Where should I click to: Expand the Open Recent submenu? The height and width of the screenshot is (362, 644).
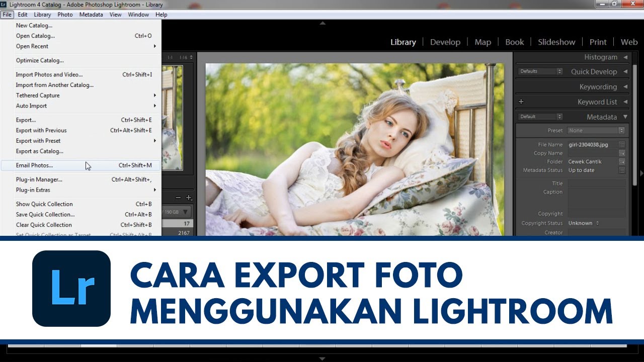click(80, 46)
